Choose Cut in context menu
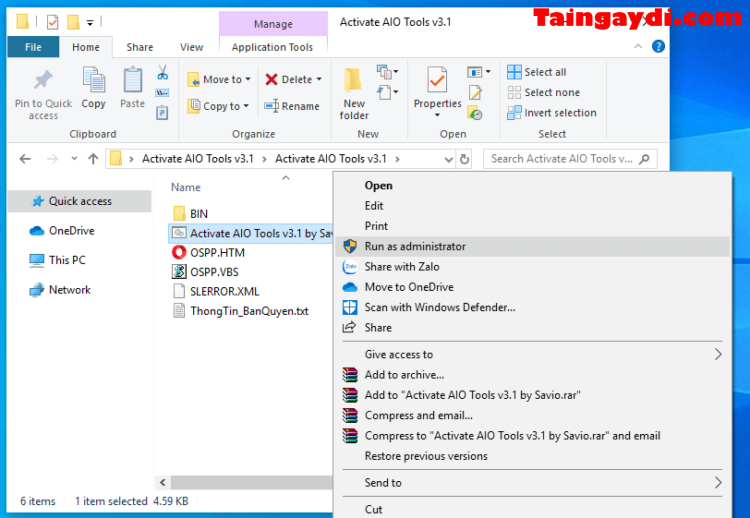The image size is (750, 518). pyautogui.click(x=533, y=509)
